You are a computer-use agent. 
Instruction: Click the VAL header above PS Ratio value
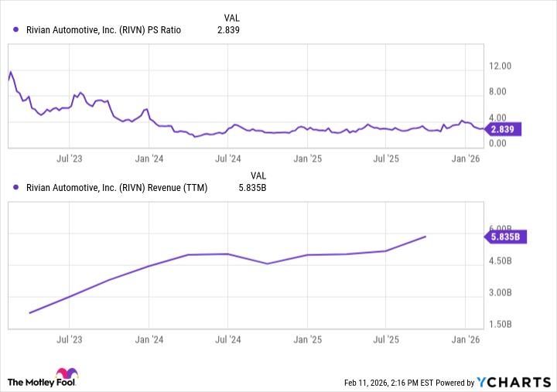pos(231,18)
